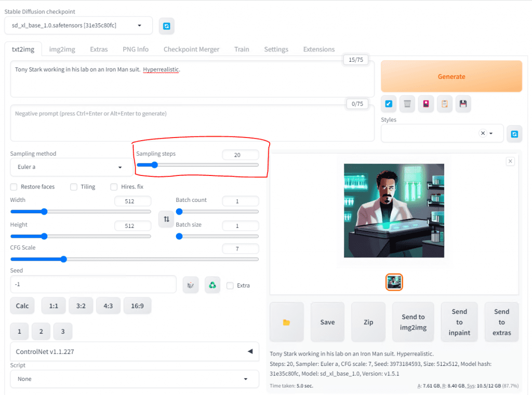Click the Sampling steps number field

tap(241, 155)
